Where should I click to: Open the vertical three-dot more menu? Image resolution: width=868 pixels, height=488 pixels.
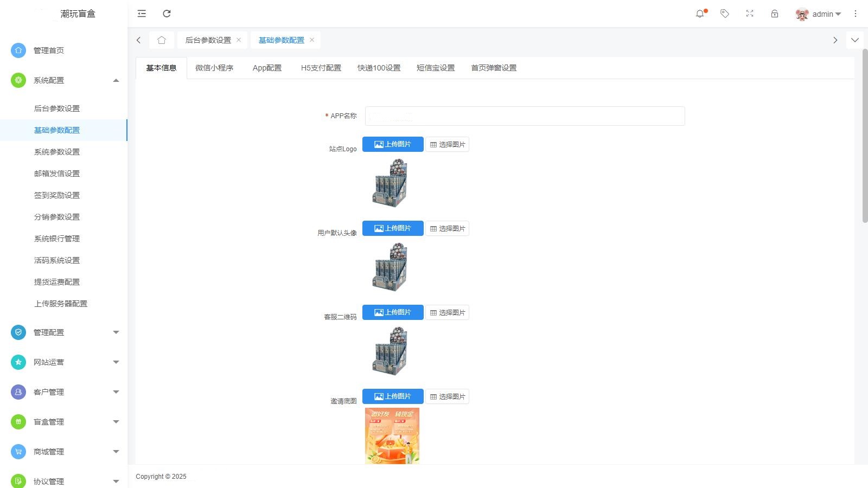[856, 14]
